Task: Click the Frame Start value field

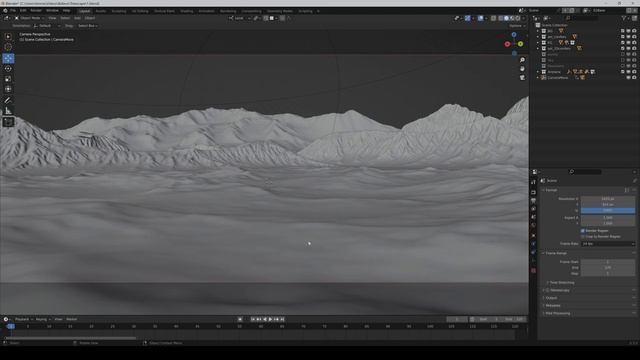Action: click(x=608, y=262)
